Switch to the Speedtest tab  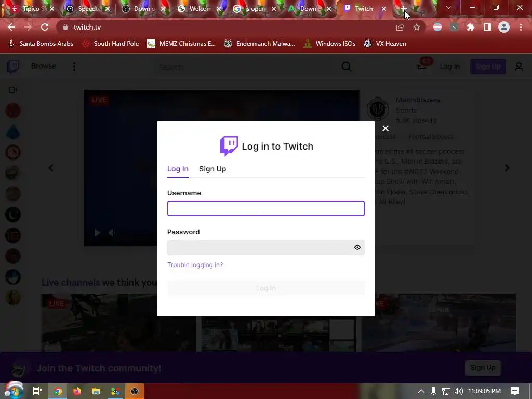[87, 9]
